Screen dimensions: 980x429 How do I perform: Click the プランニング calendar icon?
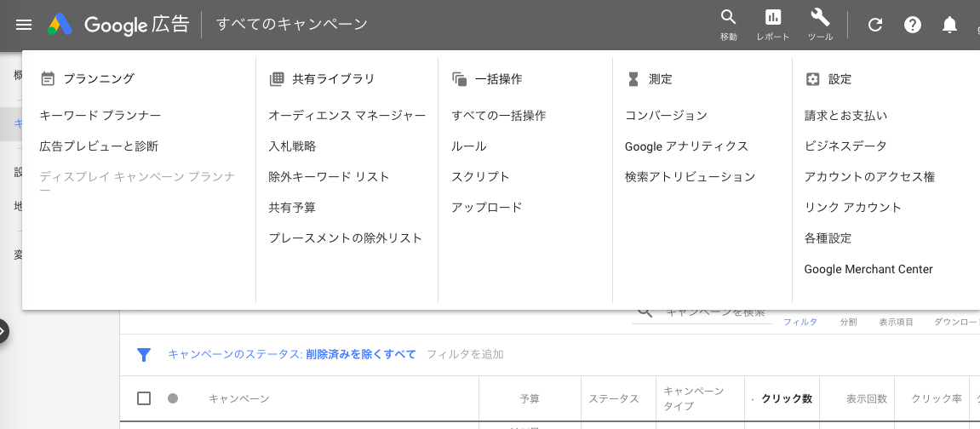[x=49, y=78]
